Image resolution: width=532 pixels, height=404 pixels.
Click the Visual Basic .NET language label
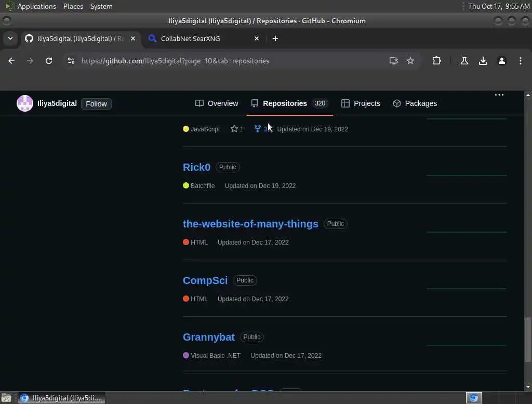click(x=216, y=356)
